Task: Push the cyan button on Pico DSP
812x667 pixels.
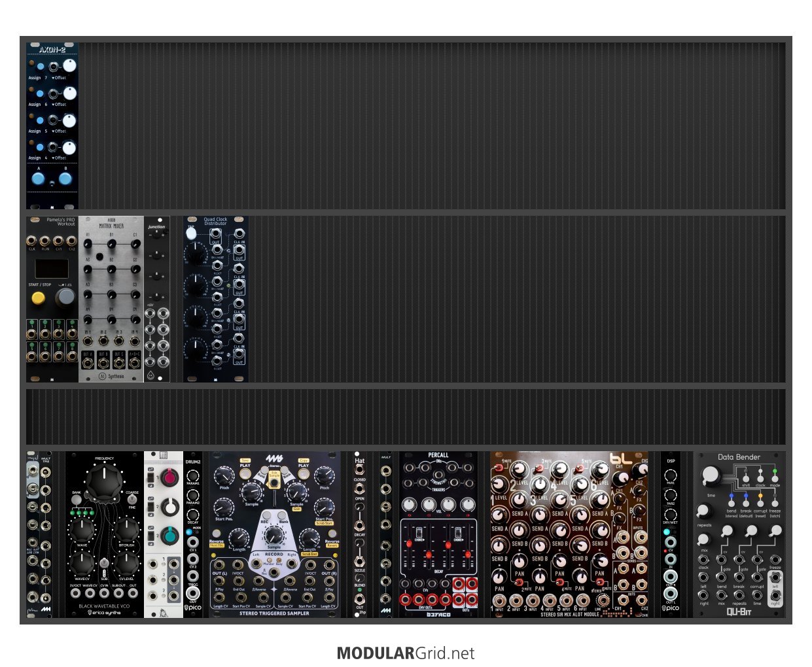Action: tap(666, 532)
